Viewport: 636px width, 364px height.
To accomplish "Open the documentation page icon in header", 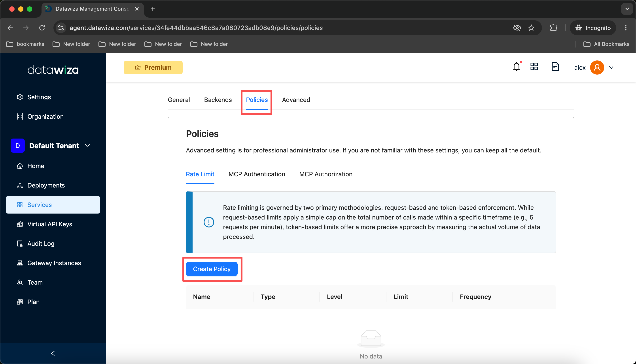I will coord(555,67).
